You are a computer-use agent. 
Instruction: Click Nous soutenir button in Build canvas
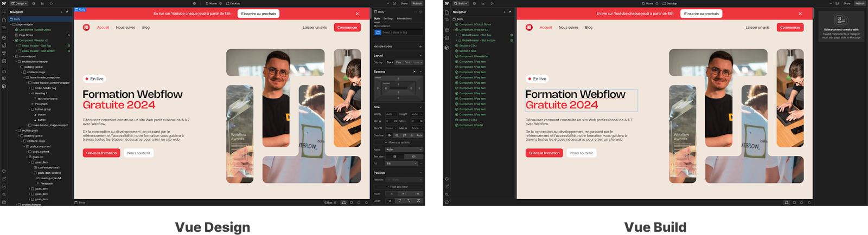click(582, 153)
